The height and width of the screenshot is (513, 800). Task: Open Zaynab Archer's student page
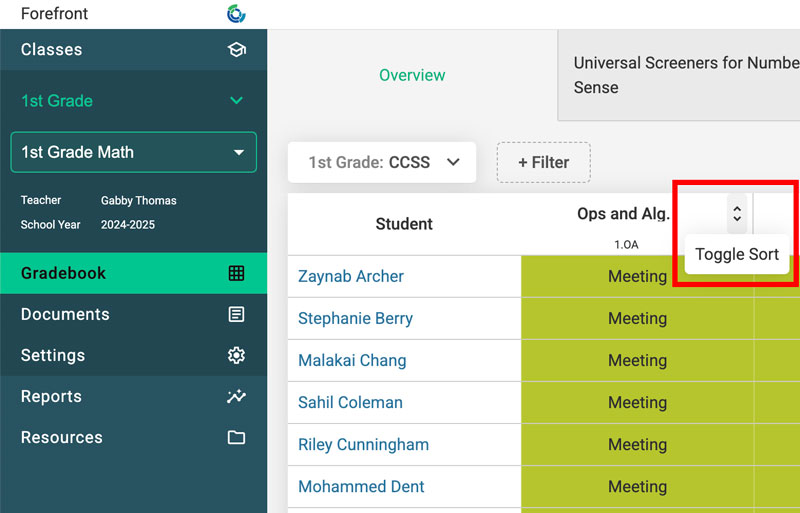click(351, 276)
